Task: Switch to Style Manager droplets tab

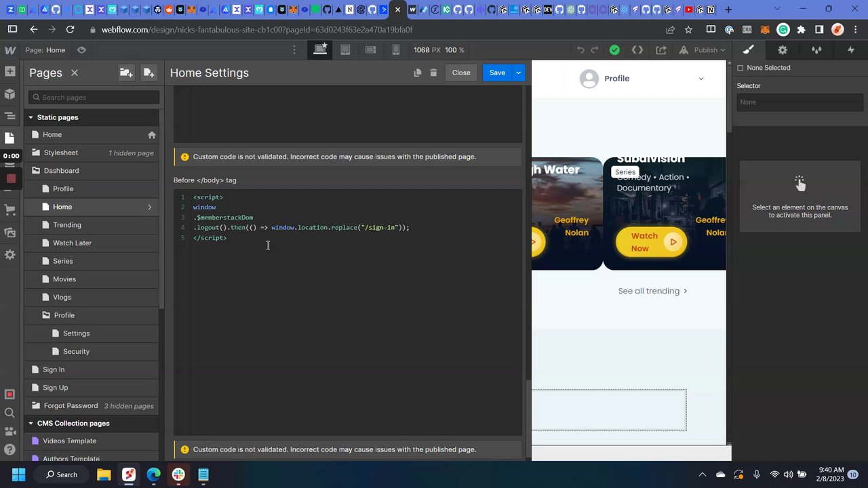Action: click(816, 50)
